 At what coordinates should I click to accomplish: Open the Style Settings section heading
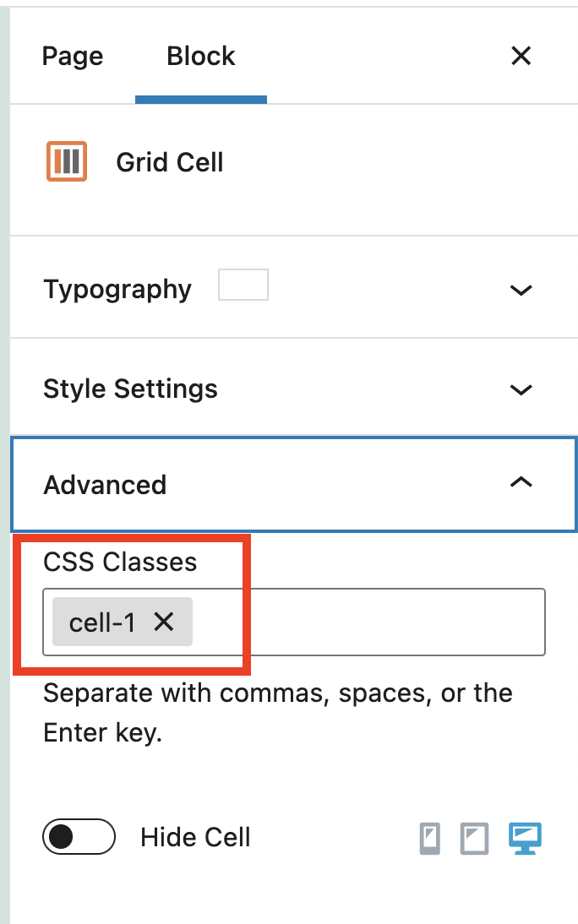[x=130, y=389]
